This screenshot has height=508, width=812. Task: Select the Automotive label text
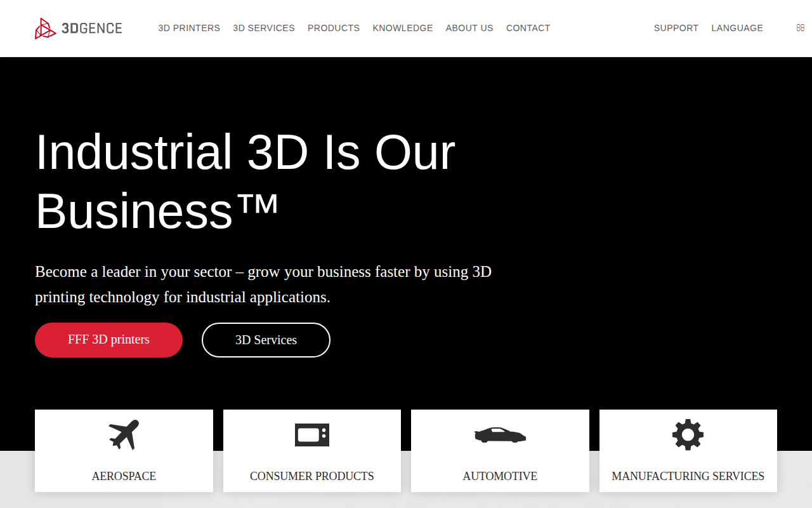(x=500, y=476)
